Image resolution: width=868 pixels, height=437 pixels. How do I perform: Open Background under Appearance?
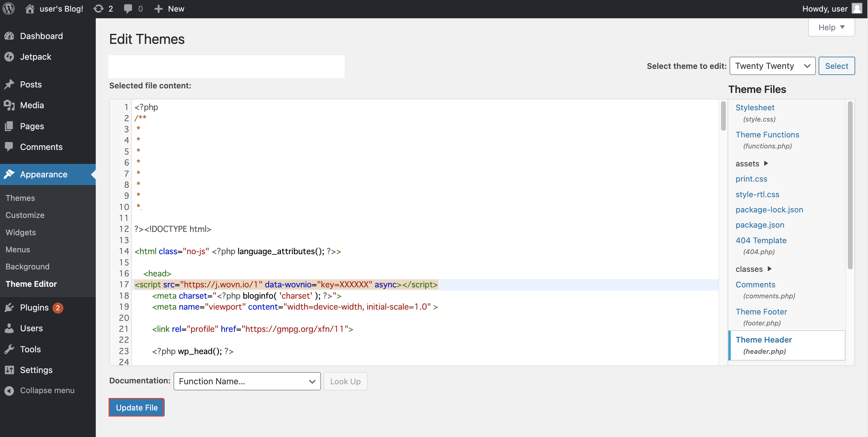(27, 267)
